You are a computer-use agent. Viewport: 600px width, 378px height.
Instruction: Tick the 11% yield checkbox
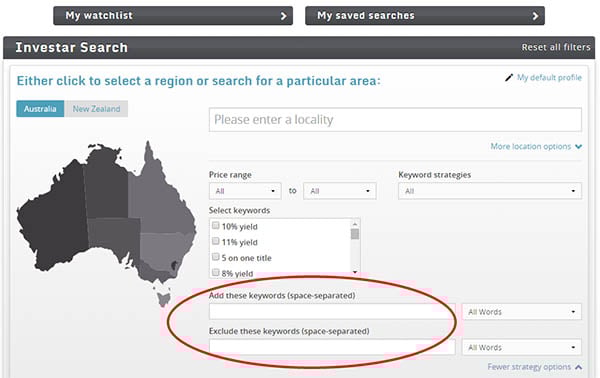pos(216,241)
